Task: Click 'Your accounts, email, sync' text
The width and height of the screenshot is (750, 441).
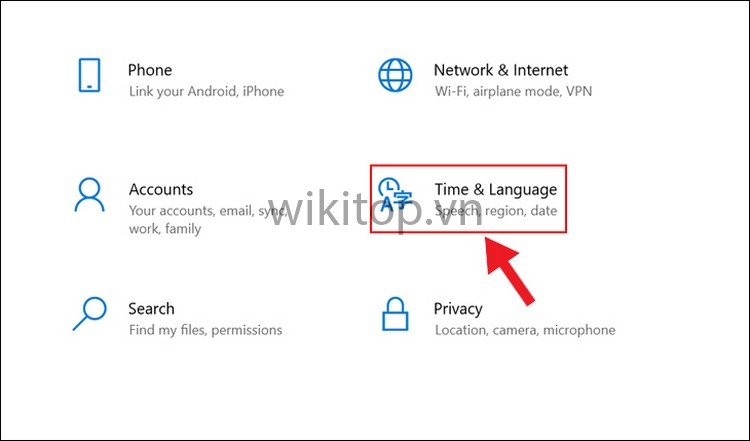Action: [x=208, y=211]
